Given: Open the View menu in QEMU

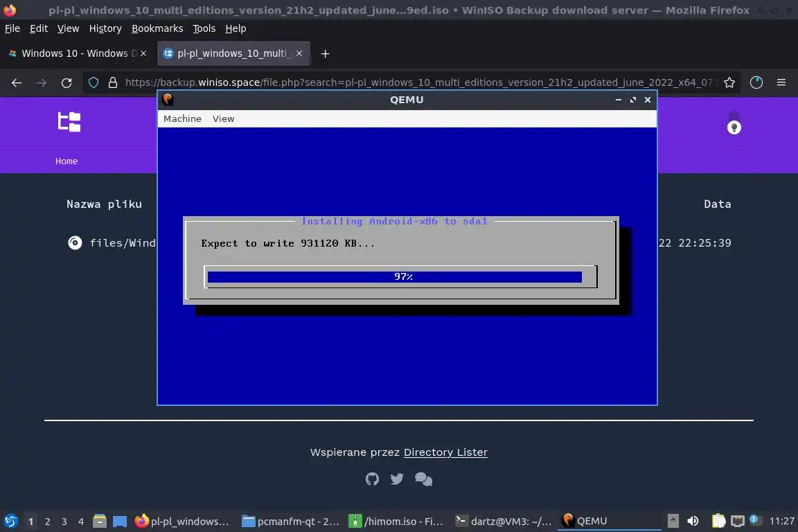Looking at the screenshot, I should point(224,118).
